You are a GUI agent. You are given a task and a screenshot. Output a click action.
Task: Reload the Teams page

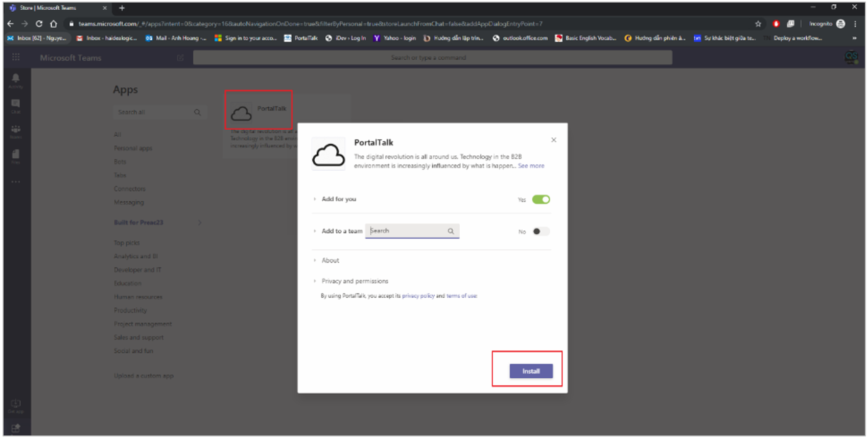[39, 23]
